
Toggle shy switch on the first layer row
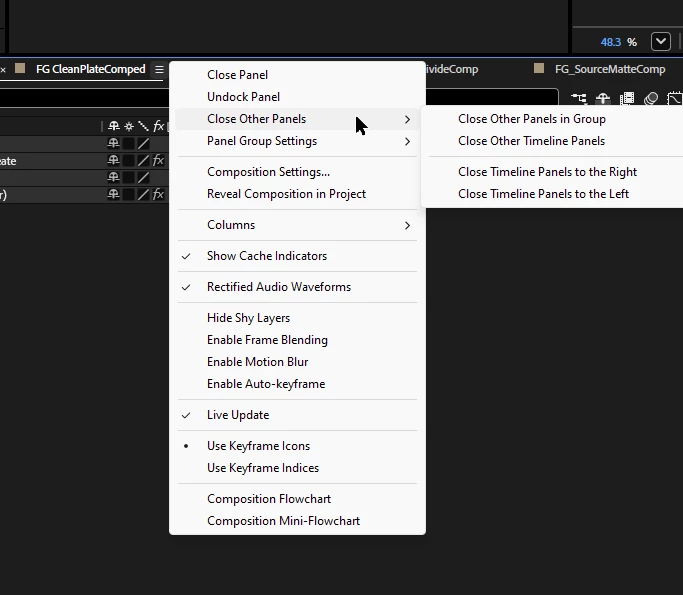(114, 143)
